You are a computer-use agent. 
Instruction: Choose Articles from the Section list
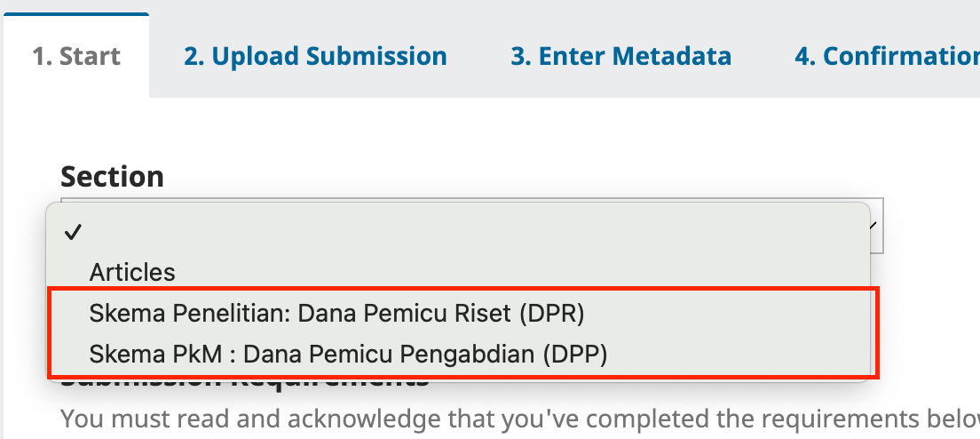tap(132, 272)
